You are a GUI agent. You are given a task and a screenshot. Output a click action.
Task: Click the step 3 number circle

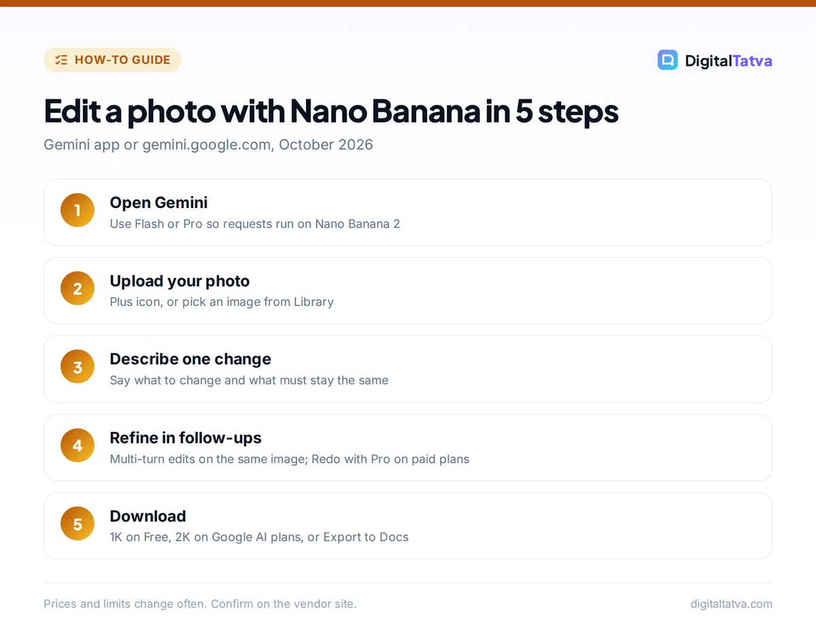[x=78, y=367]
